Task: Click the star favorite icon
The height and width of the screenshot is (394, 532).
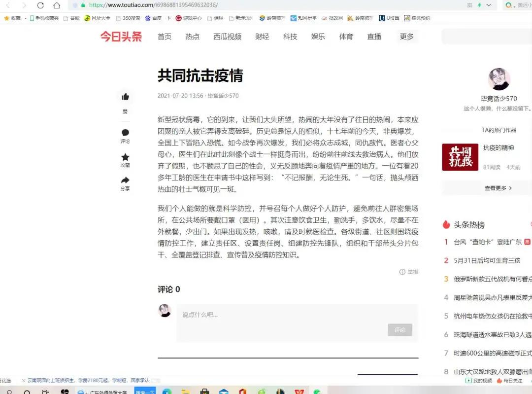Action: coord(125,157)
